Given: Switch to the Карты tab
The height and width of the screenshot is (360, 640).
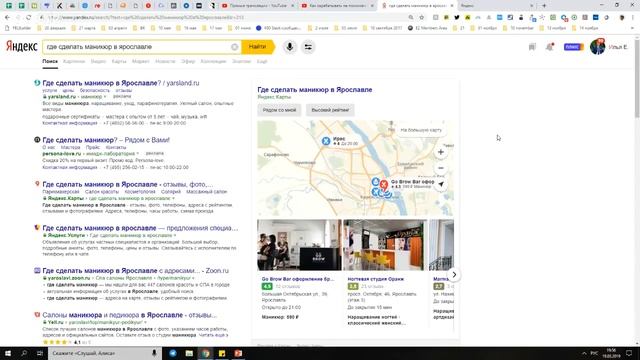Looking at the screenshot, I should tap(119, 61).
